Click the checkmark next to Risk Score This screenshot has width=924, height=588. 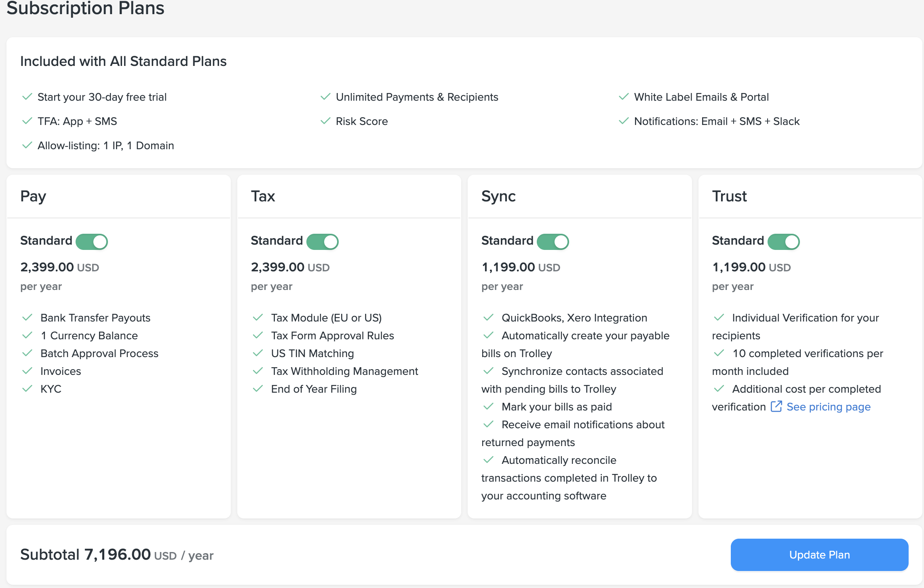pyautogui.click(x=325, y=121)
